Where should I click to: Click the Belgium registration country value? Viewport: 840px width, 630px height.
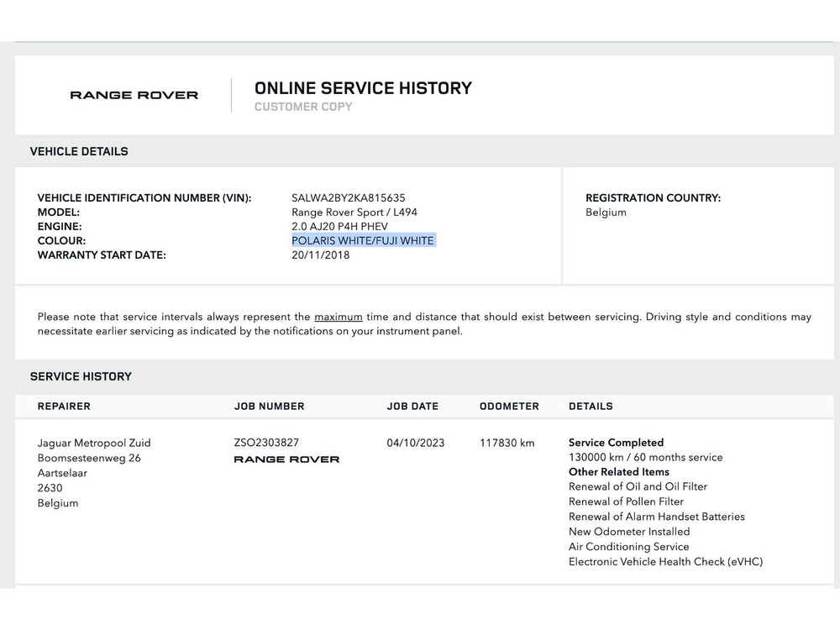point(606,213)
